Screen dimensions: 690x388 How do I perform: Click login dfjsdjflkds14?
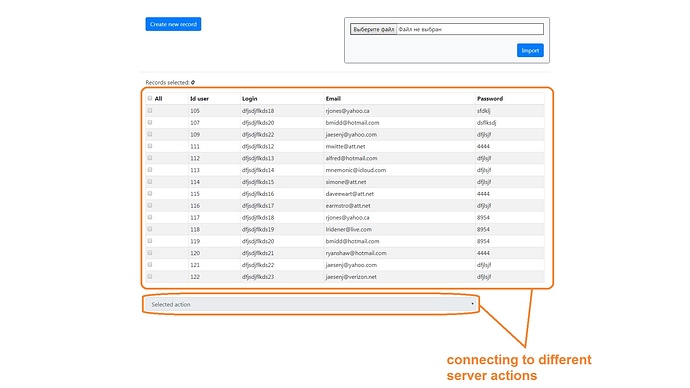coord(258,170)
